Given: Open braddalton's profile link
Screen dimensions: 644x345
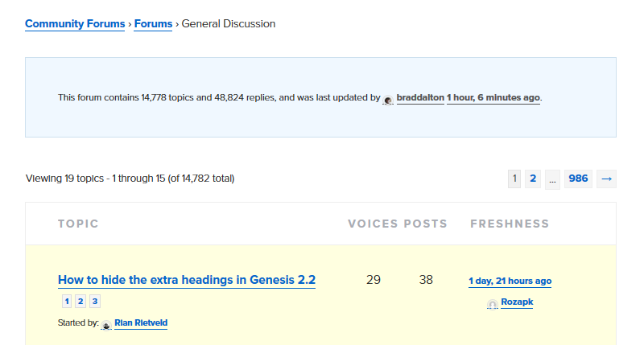Looking at the screenshot, I should coord(420,97).
